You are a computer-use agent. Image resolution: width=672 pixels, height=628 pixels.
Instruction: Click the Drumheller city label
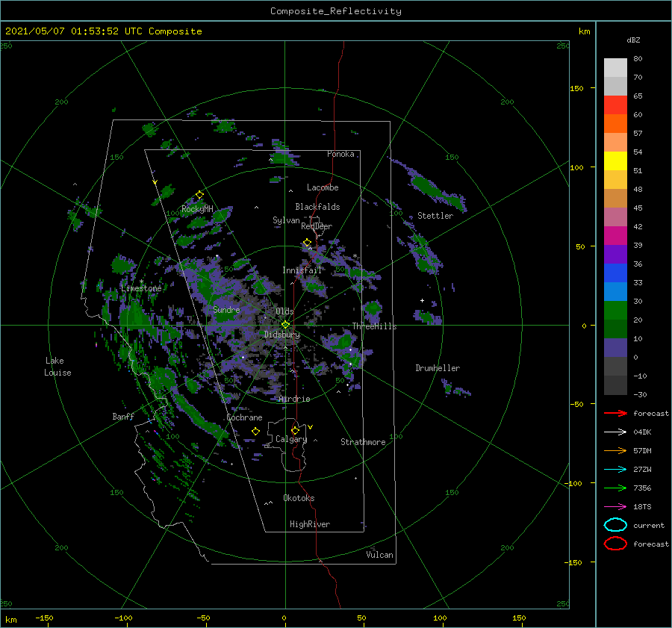(438, 368)
